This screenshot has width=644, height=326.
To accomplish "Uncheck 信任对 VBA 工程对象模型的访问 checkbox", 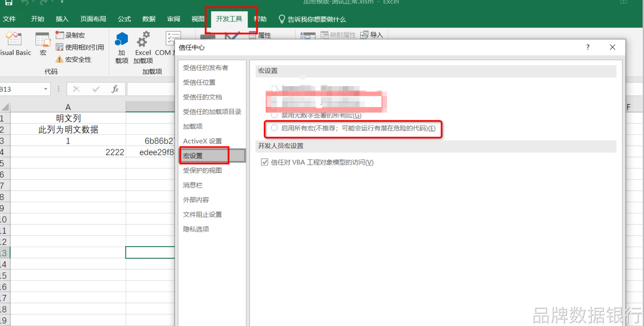I will tap(264, 162).
